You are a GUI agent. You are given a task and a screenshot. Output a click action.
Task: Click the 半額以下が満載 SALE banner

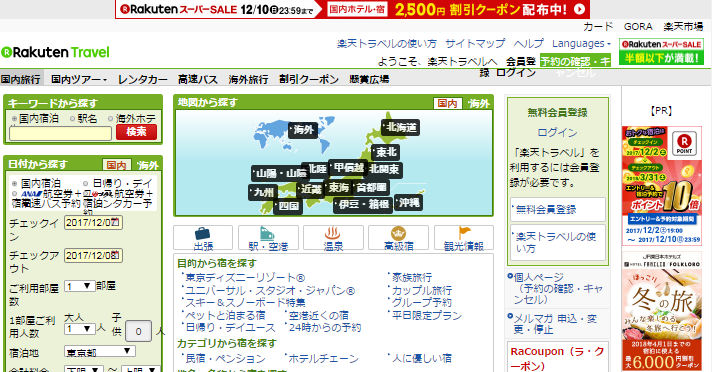661,51
